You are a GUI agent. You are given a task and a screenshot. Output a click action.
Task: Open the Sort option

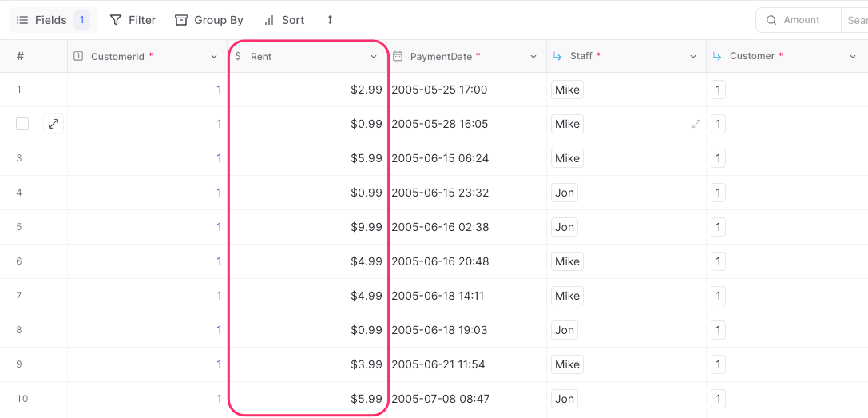(x=284, y=21)
